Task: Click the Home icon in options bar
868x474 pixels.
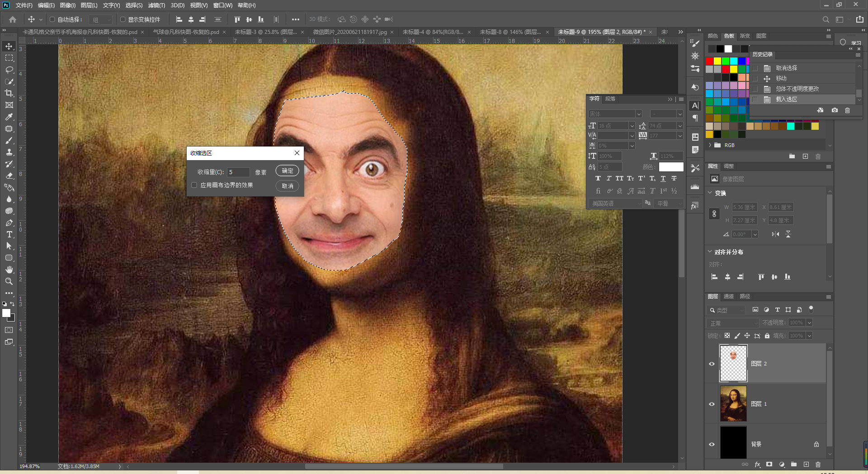Action: pos(13,19)
